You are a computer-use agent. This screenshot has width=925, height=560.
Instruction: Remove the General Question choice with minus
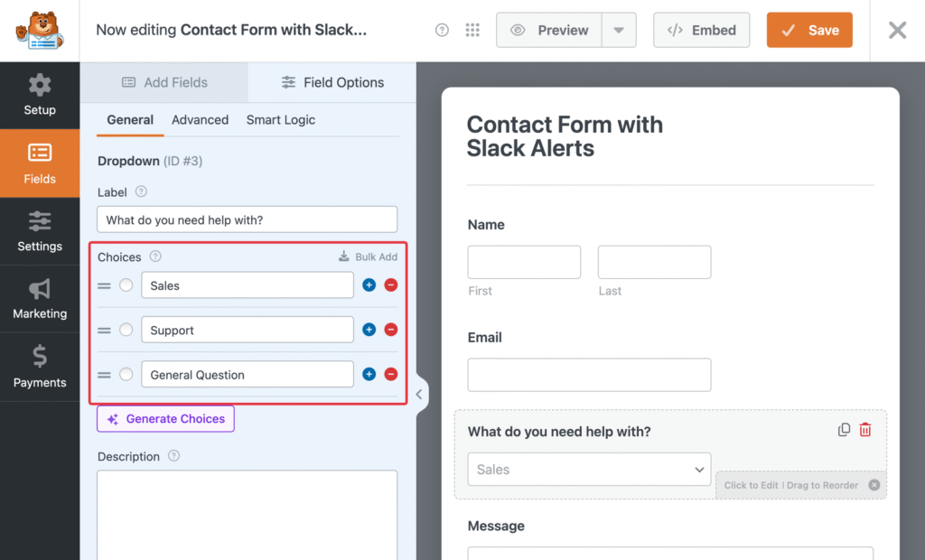(x=391, y=374)
